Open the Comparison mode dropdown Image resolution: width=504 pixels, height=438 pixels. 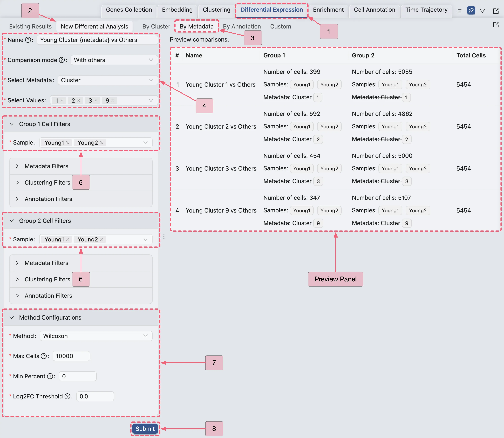pyautogui.click(x=114, y=60)
